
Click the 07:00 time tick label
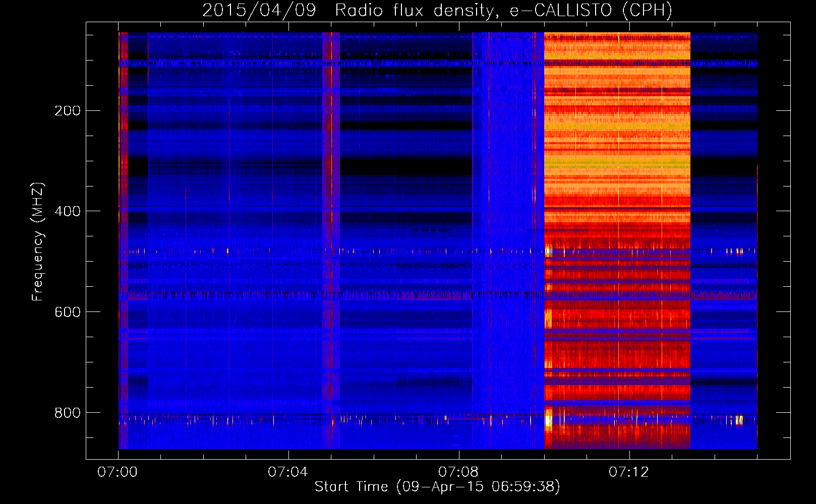point(118,472)
